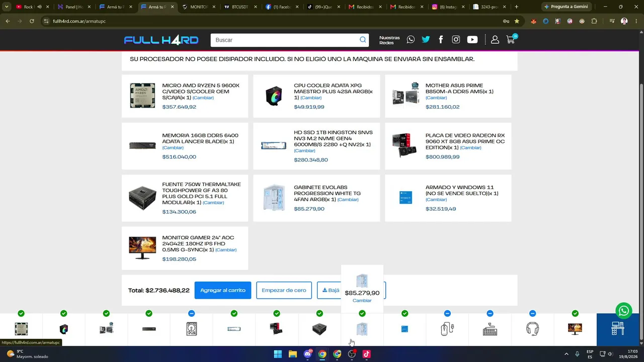Select the case category icon in bottom bar
Viewport: 644px width, 362px height.
(362, 329)
